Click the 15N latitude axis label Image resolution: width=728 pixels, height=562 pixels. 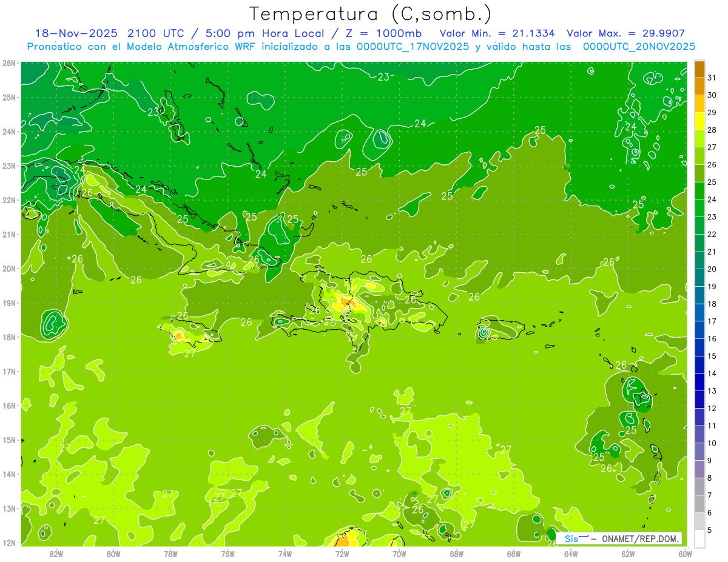pyautogui.click(x=8, y=440)
